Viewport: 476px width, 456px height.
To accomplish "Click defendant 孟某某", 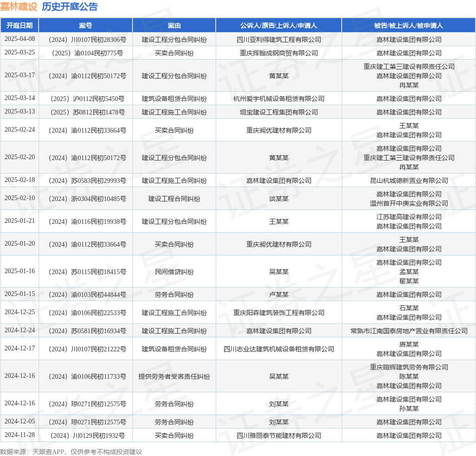I will (409, 272).
